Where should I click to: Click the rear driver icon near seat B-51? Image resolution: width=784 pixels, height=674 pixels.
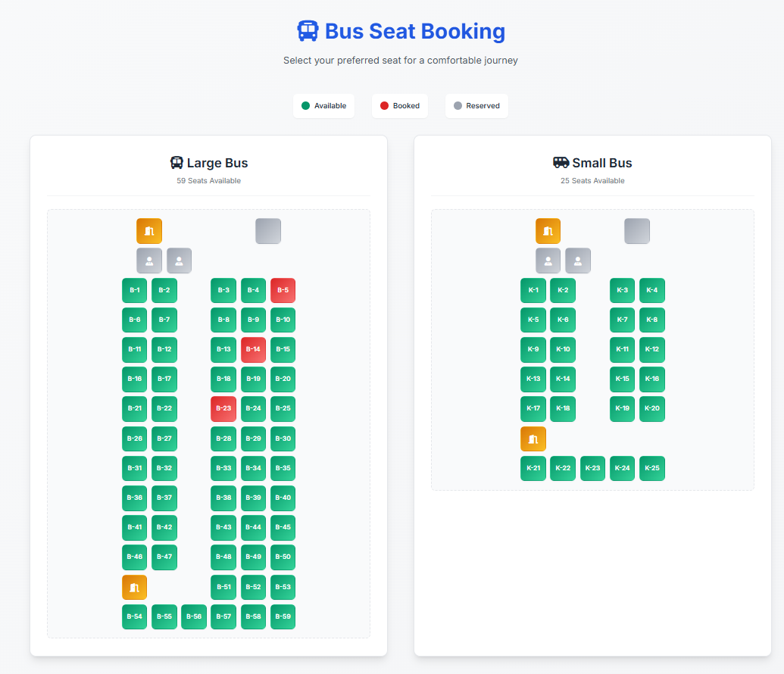[134, 587]
